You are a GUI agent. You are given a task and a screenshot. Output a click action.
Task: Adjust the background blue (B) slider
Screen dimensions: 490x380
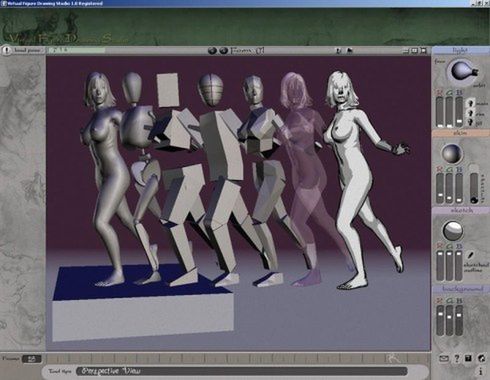pos(459,321)
